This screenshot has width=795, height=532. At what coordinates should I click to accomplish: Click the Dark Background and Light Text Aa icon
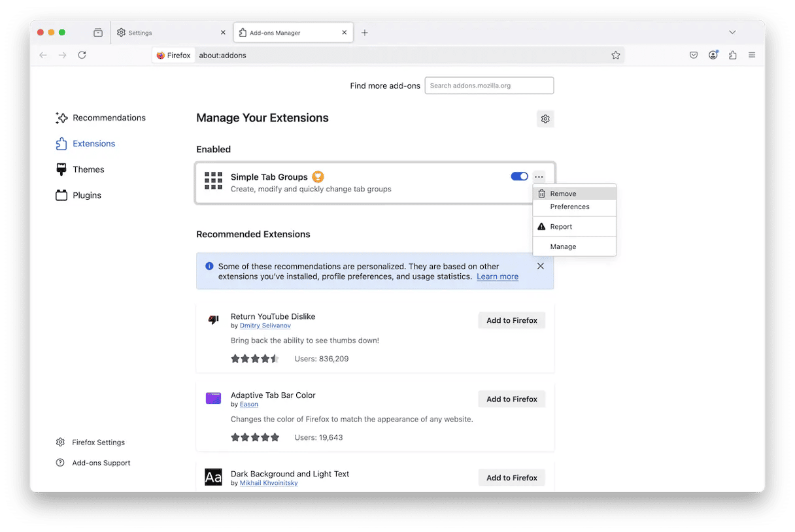[214, 477]
